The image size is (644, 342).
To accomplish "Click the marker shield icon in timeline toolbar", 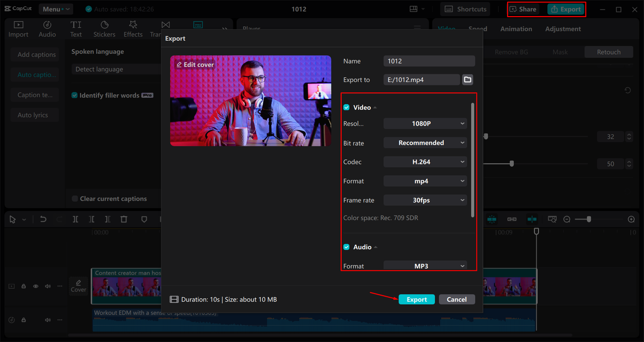I will point(144,219).
